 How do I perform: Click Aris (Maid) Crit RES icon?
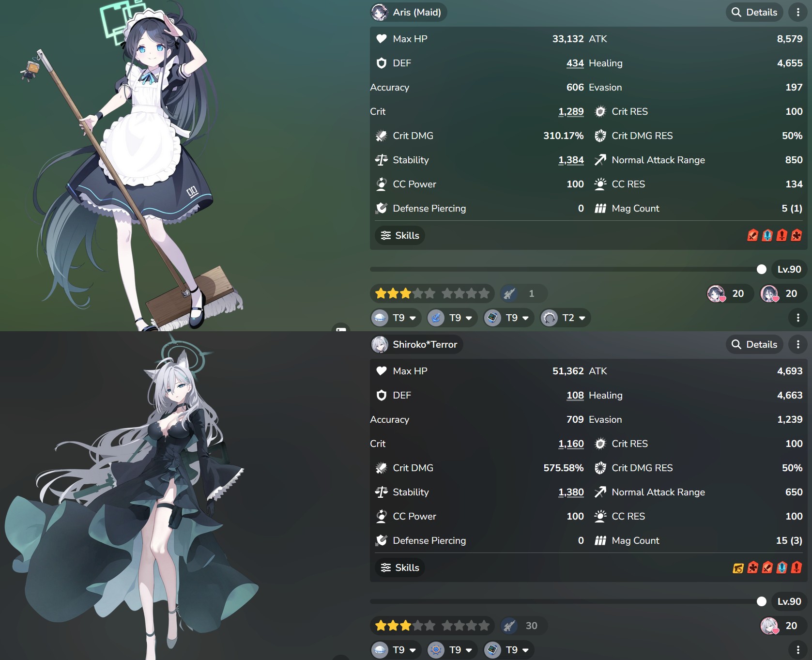tap(600, 111)
